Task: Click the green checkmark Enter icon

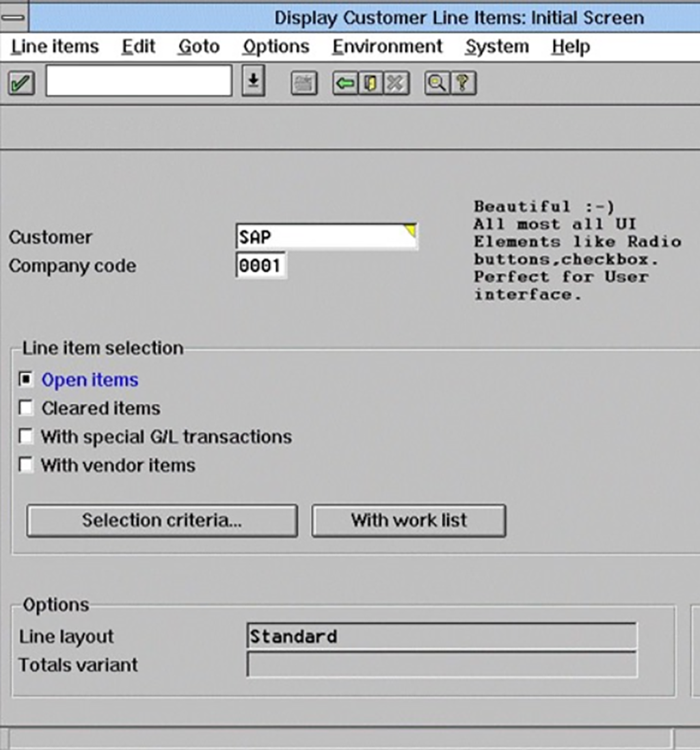Action: tap(21, 83)
